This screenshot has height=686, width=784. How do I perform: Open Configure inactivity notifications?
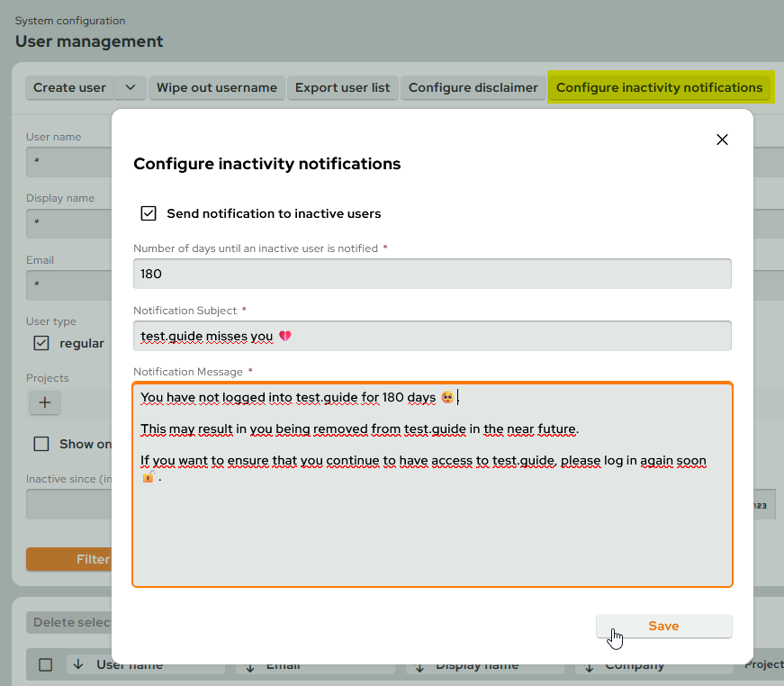(x=660, y=87)
